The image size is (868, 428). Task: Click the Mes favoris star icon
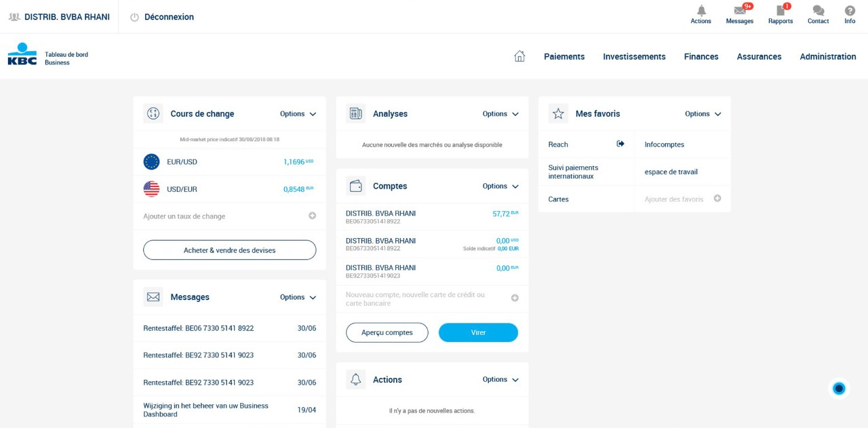(x=558, y=114)
